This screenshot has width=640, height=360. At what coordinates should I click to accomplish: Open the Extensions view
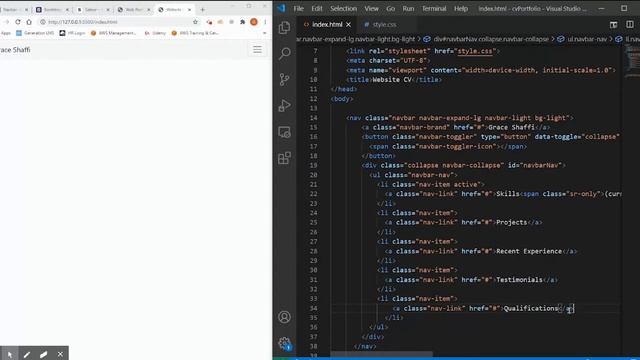click(284, 158)
